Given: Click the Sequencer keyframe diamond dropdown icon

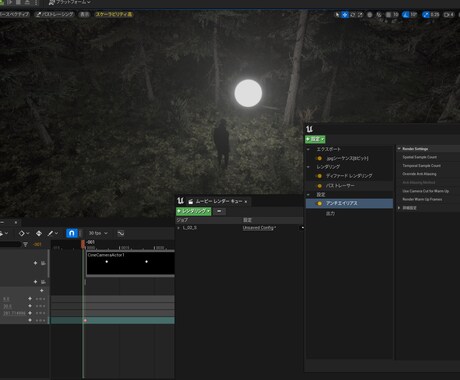Looking at the screenshot, I should [24, 233].
